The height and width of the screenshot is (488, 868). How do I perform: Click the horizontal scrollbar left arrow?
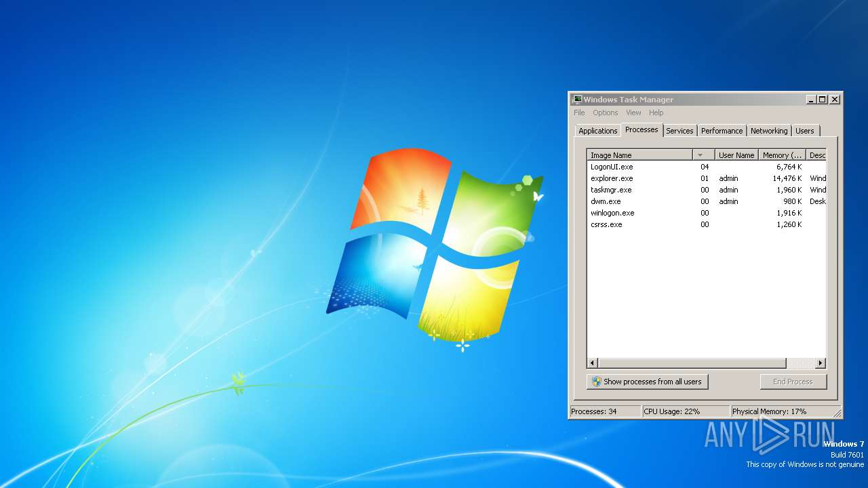(x=593, y=363)
